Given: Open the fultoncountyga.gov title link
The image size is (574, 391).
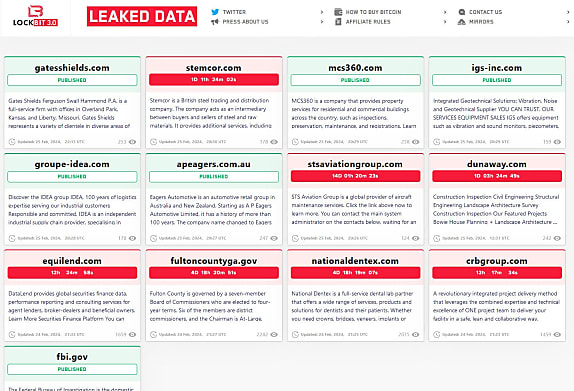Looking at the screenshot, I should pyautogui.click(x=214, y=261).
